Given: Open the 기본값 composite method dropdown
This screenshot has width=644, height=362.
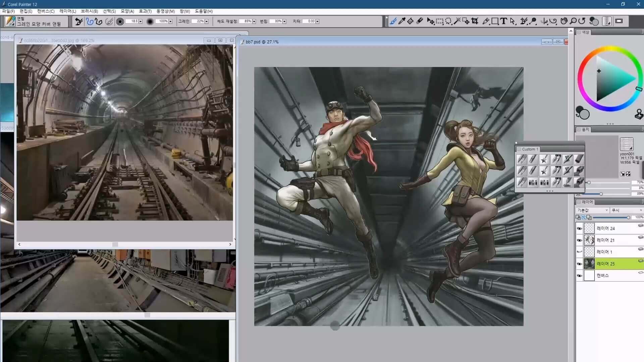Looking at the screenshot, I should pos(592,210).
